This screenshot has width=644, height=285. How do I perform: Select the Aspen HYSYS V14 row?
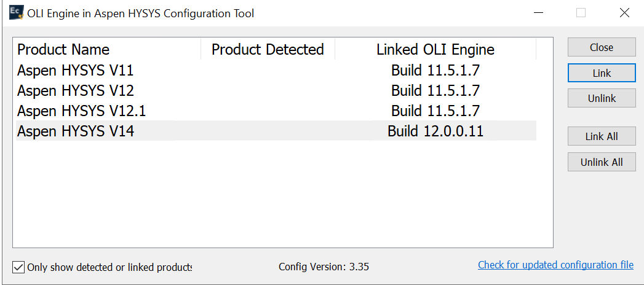point(75,131)
